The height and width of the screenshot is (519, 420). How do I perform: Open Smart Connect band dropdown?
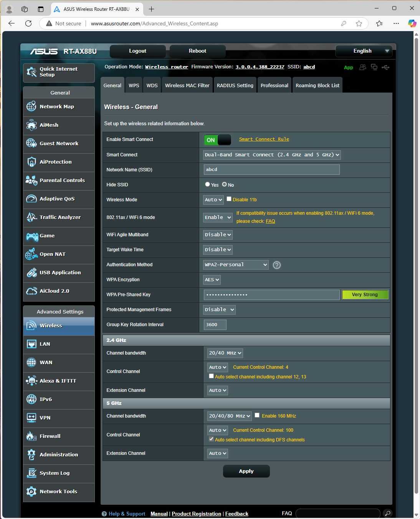[x=272, y=155]
